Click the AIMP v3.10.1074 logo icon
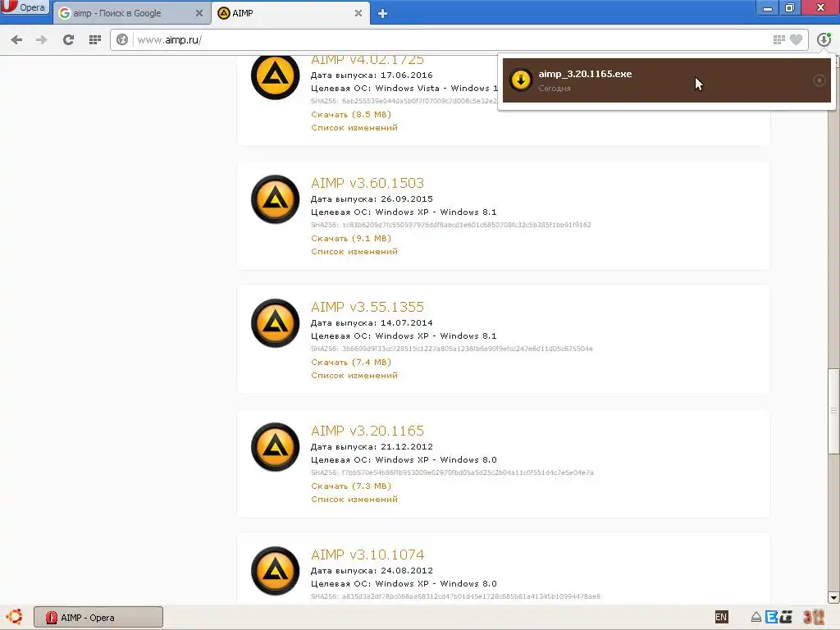The image size is (840, 630). pos(276,571)
